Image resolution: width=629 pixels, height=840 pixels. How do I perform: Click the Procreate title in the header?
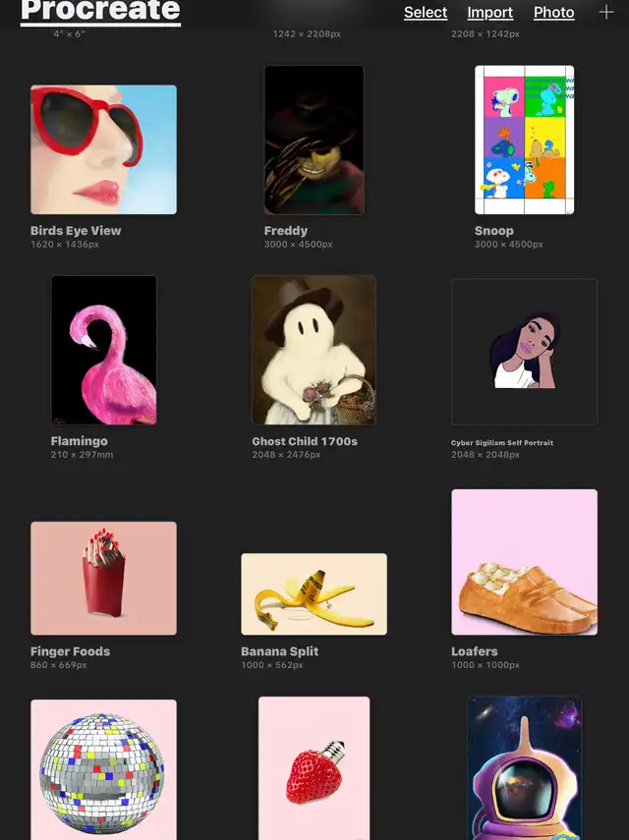100,11
